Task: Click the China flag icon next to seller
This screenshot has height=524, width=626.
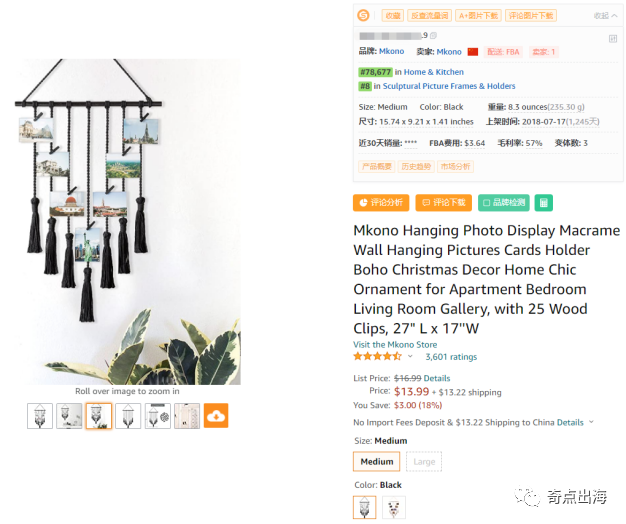Action: coord(473,52)
